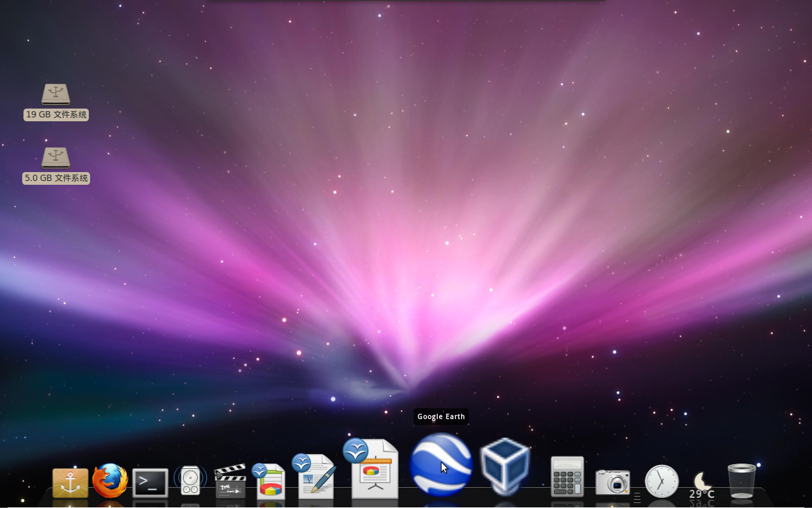Open the 29°C weather docklet

(702, 486)
